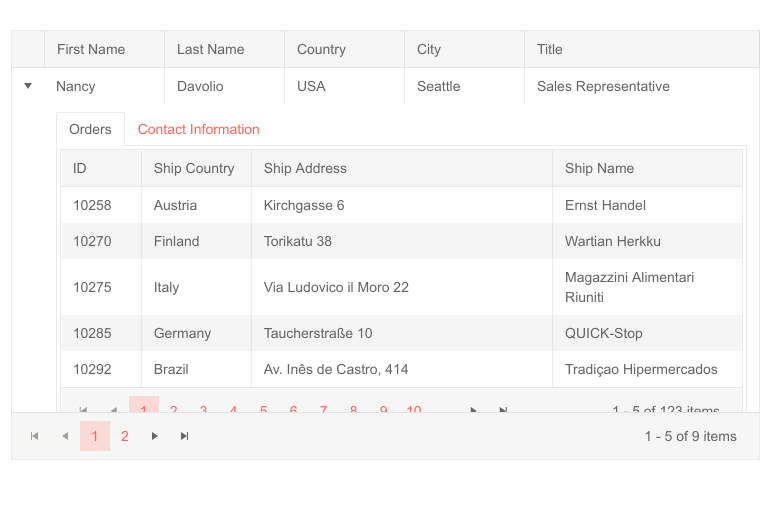This screenshot has height=520, width=770.
Task: Sort orders by Ship Name header
Action: click(647, 168)
